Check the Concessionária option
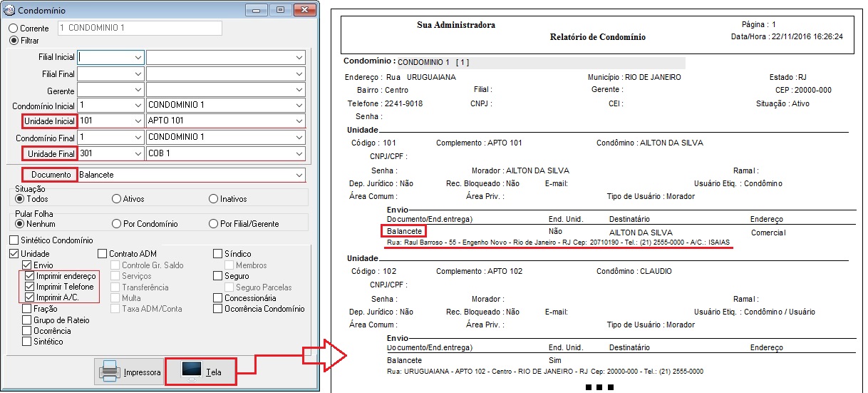Screen dimensions: 868x393 (x=218, y=298)
